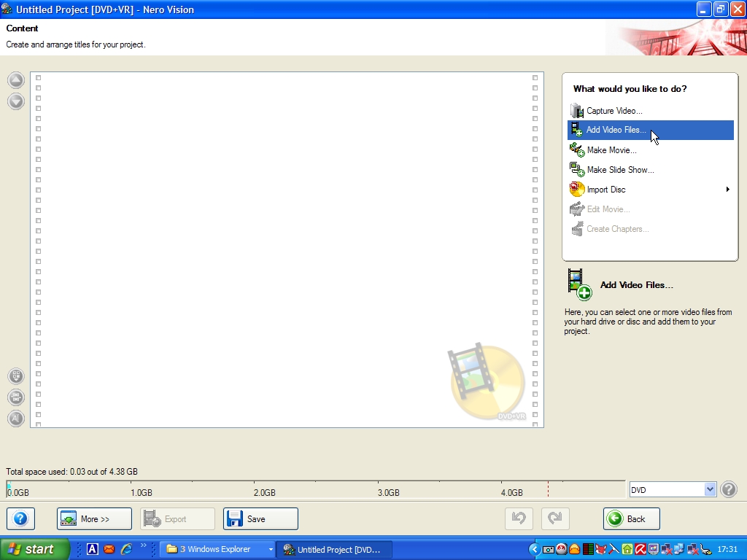Click the move title up arrow
The height and width of the screenshot is (560, 747).
click(16, 80)
